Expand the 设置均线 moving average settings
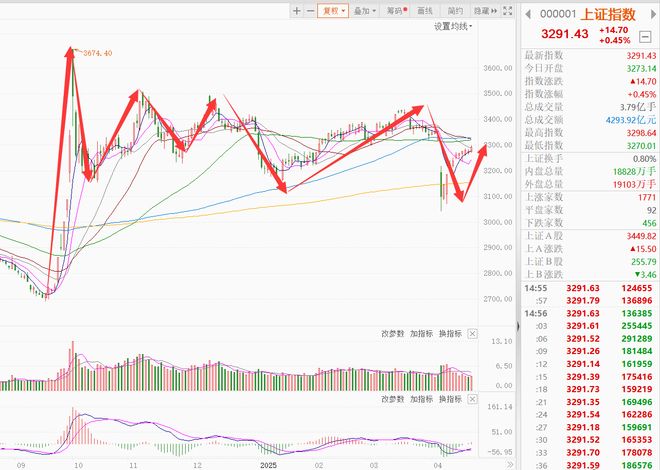 click(453, 27)
